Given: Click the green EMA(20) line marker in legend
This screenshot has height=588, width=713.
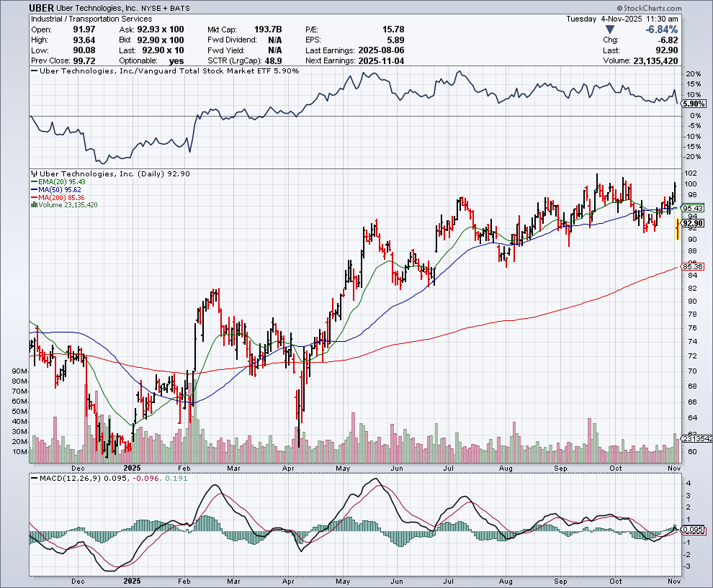Looking at the screenshot, I should click(x=32, y=182).
